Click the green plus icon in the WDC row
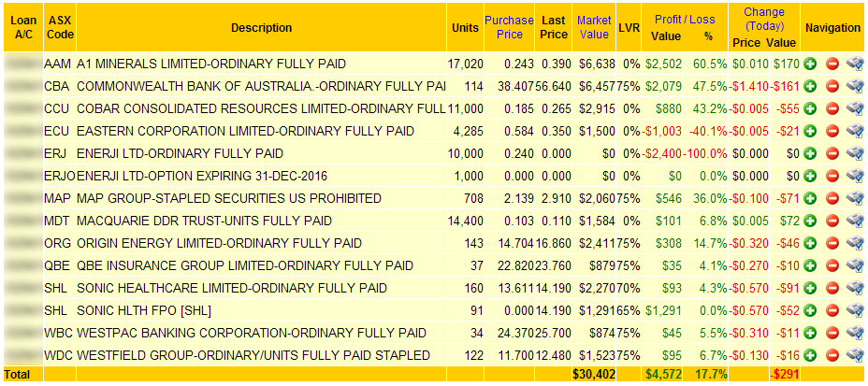This screenshot has height=386, width=868. pos(812,355)
